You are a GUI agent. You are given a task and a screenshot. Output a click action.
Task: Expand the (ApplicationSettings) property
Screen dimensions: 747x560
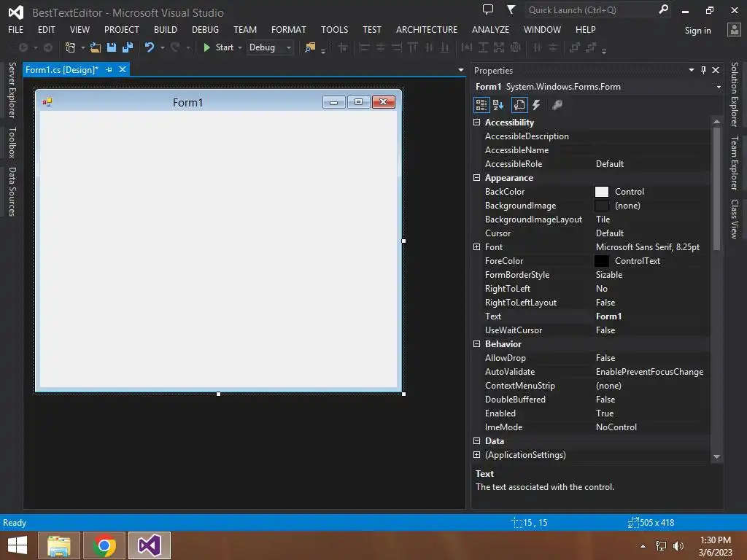pyautogui.click(x=476, y=455)
